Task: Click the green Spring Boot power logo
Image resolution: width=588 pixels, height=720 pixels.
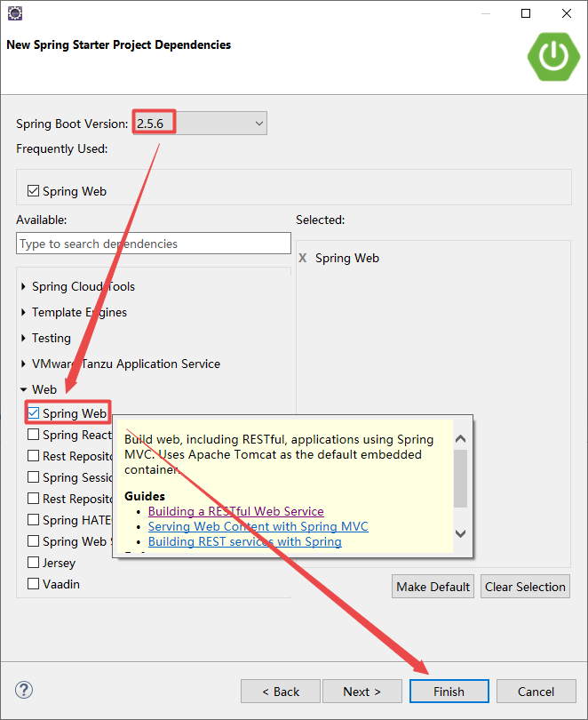Action: point(553,57)
